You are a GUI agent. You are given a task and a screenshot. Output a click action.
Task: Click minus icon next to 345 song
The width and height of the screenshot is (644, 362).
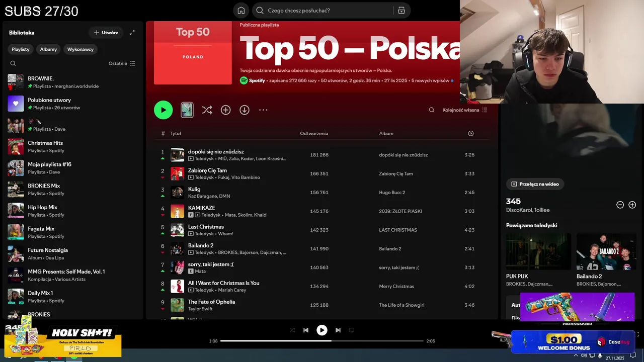[620, 205]
